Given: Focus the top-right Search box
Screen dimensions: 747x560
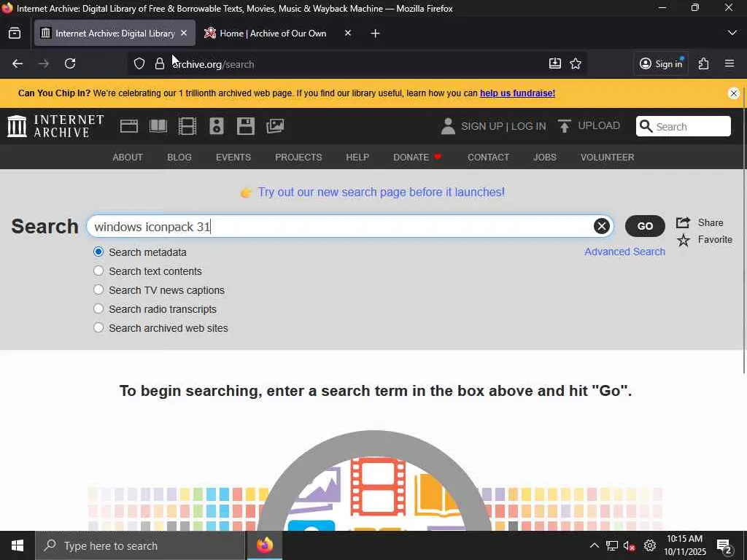Looking at the screenshot, I should 683,126.
